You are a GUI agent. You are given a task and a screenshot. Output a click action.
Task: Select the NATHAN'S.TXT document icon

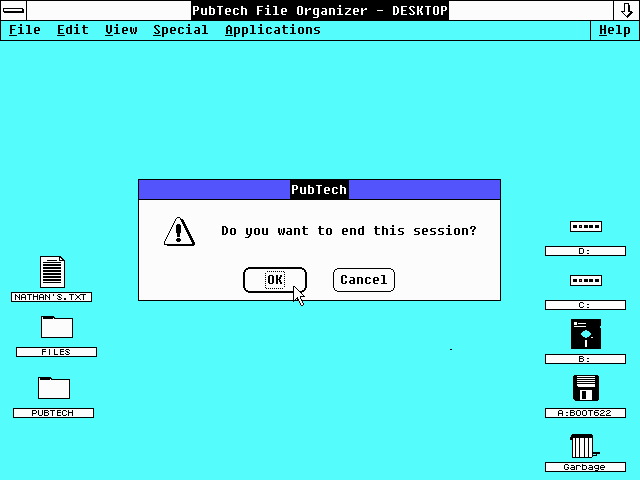[x=52, y=272]
